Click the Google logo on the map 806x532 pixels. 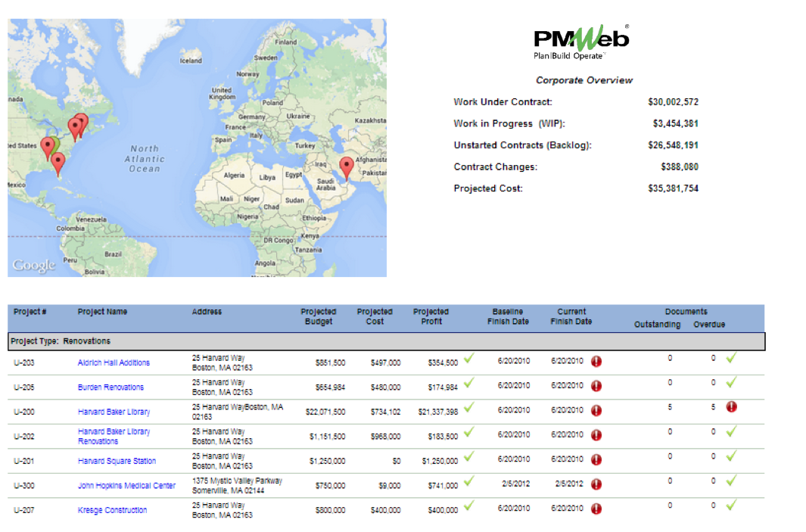click(x=34, y=265)
